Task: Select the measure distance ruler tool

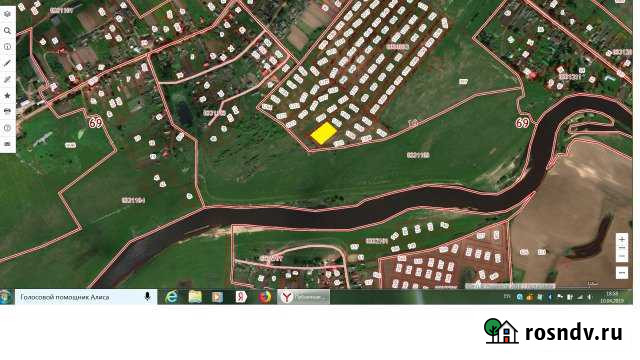Action: point(7,63)
